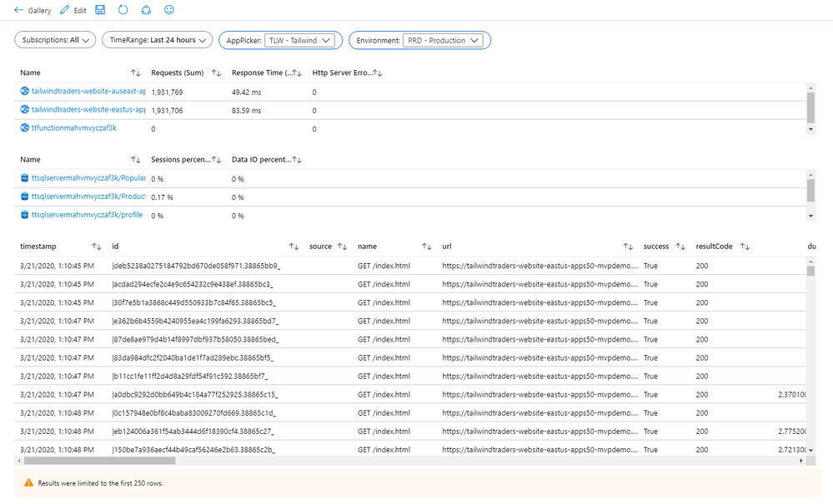Screen dimensions: 833x504
Task: Sort by Response Time column
Action: 297,72
